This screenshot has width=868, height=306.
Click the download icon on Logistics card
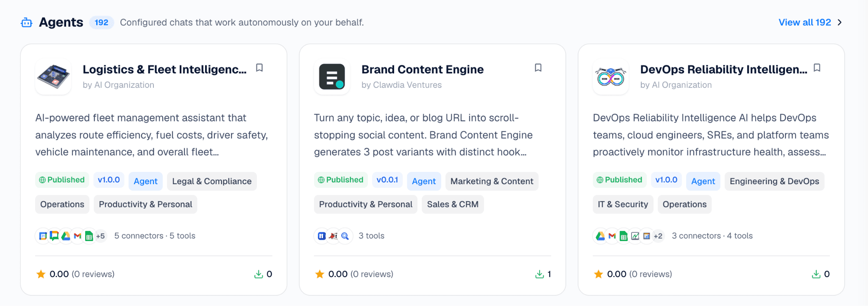[259, 274]
